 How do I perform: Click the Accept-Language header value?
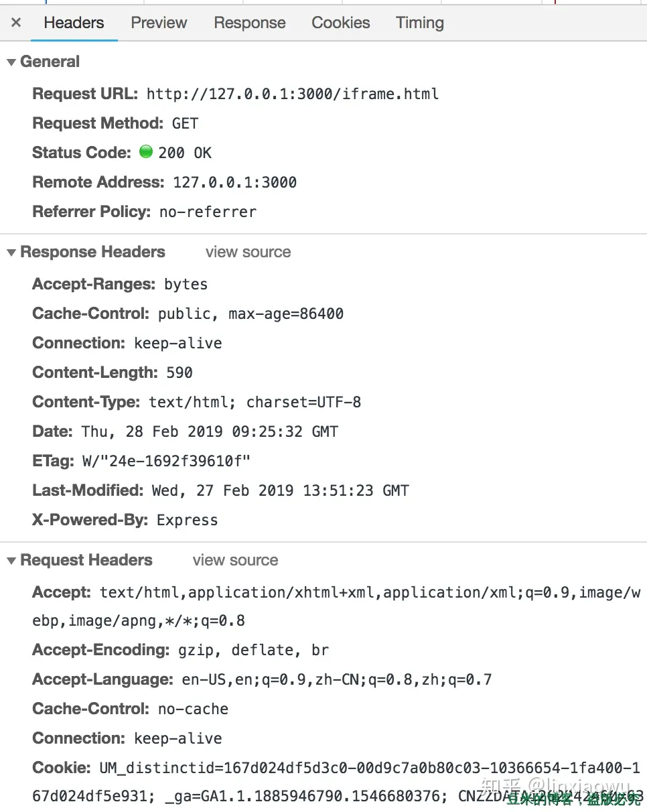(337, 680)
